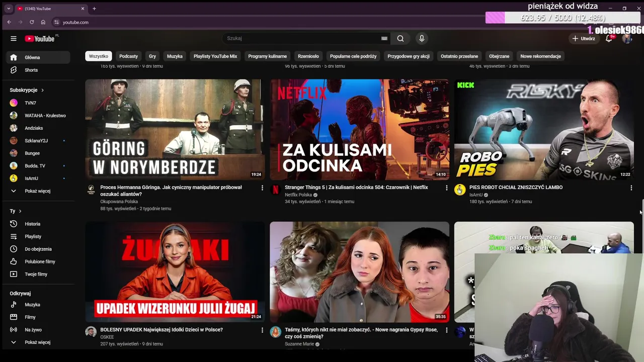644x362 pixels.
Task: Select the Muzyka filter chip
Action: pyautogui.click(x=175, y=56)
